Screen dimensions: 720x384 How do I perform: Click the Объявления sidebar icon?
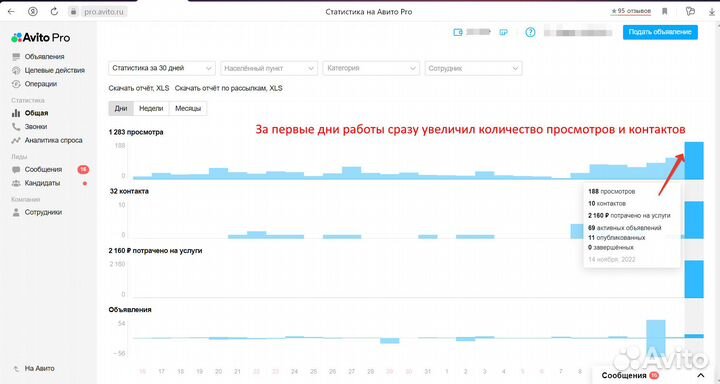pos(16,57)
